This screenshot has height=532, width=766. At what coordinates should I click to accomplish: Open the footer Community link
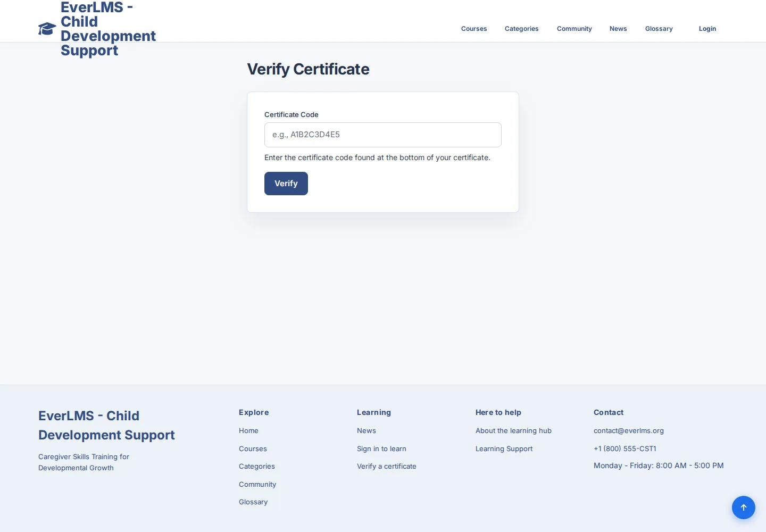pyautogui.click(x=257, y=485)
